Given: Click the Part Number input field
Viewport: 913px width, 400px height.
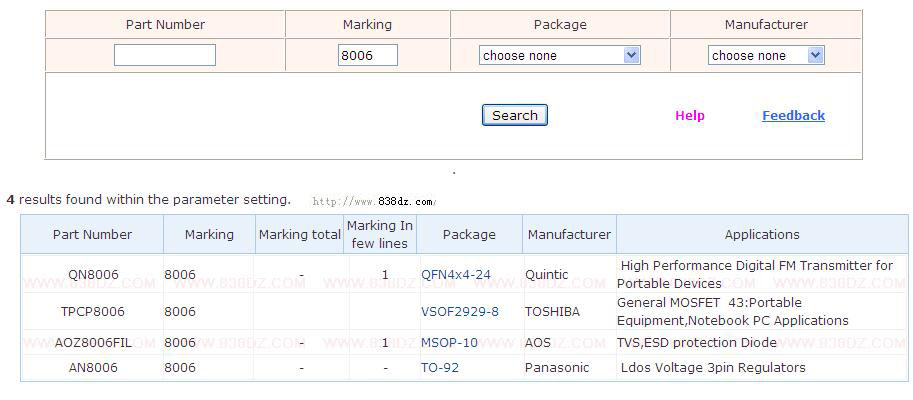Looking at the screenshot, I should (x=165, y=55).
